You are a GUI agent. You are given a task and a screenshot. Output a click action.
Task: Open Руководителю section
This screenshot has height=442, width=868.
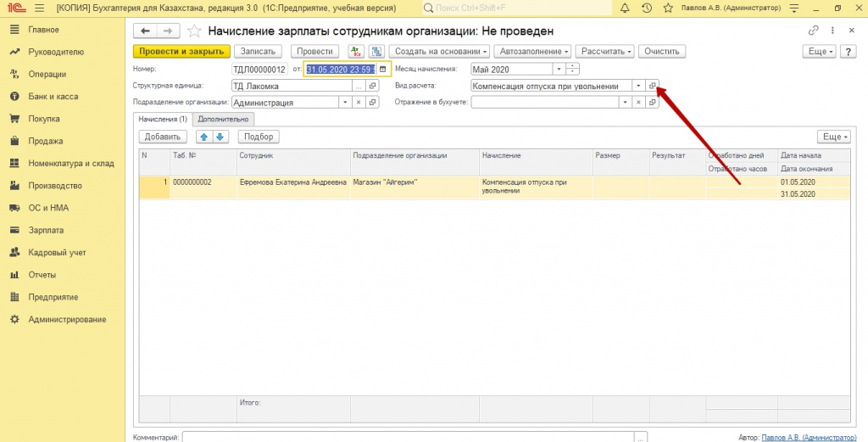coord(56,52)
